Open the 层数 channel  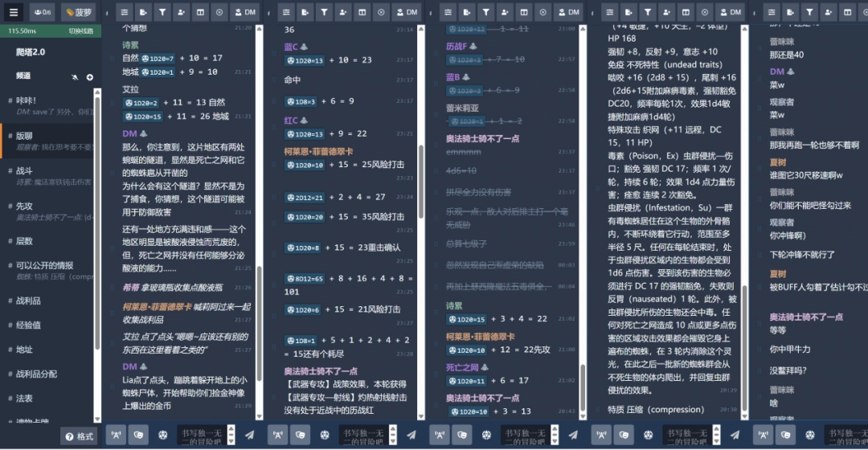point(47,241)
